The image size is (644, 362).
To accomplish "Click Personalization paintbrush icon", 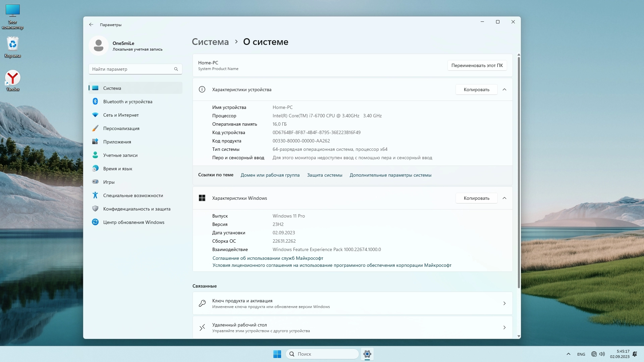I will [95, 128].
